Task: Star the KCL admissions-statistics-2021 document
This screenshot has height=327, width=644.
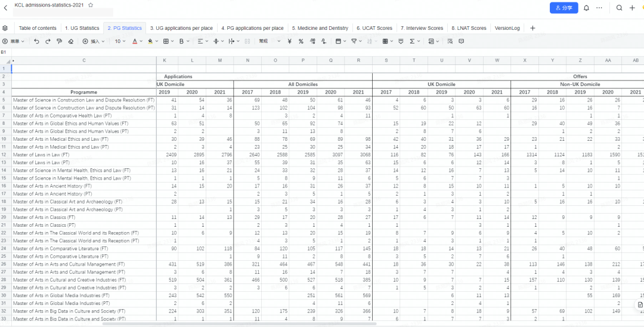Action: pyautogui.click(x=91, y=5)
